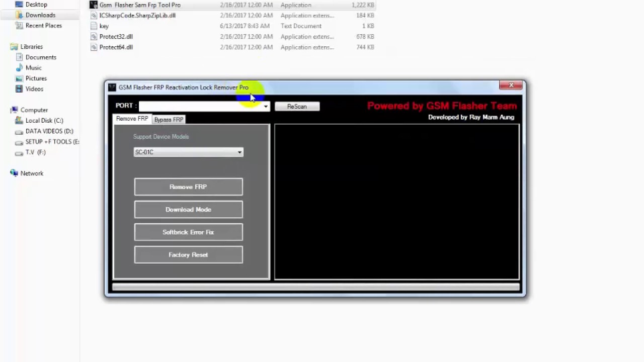Click the Protect32.dll file icon
Viewport: 644px width, 362px height.
[94, 37]
